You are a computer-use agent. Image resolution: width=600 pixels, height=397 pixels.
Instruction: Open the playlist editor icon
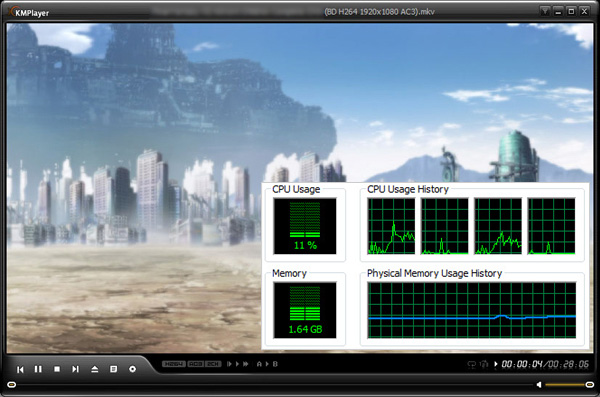click(x=113, y=369)
